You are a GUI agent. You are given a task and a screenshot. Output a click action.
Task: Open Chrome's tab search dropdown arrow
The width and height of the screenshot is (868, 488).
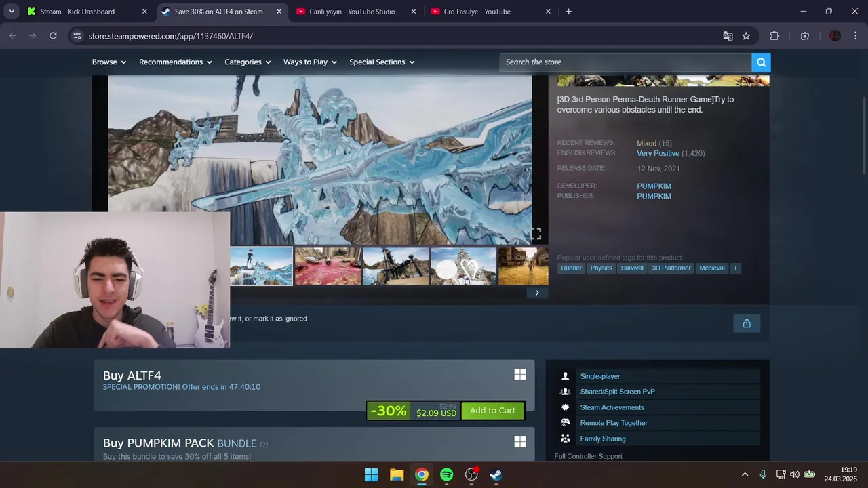(x=12, y=12)
